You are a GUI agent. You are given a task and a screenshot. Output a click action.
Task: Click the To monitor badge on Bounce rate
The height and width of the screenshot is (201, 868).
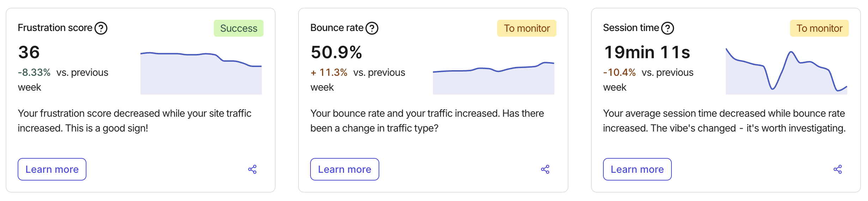pos(527,28)
